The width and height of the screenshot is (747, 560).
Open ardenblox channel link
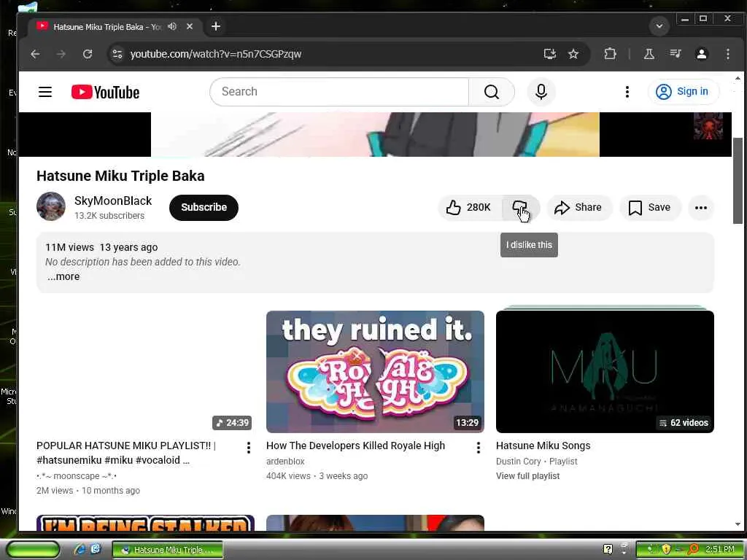pyautogui.click(x=285, y=462)
